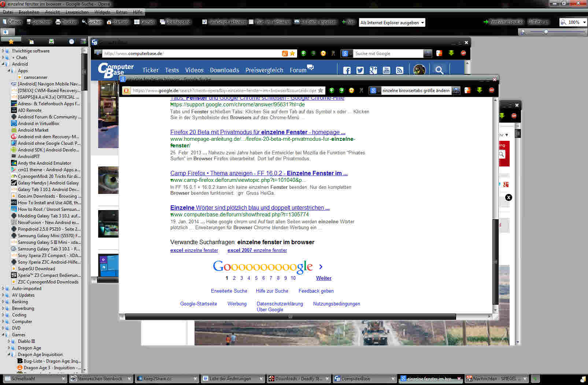
Task: Click the bookmark star in ComputerBase address bar
Action: [x=292, y=54]
